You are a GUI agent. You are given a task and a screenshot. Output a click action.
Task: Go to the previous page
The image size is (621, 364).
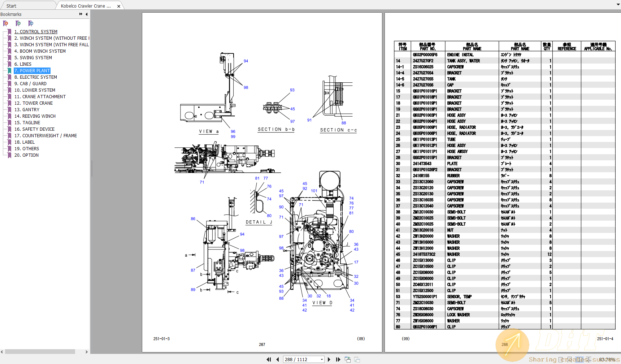[x=277, y=359]
